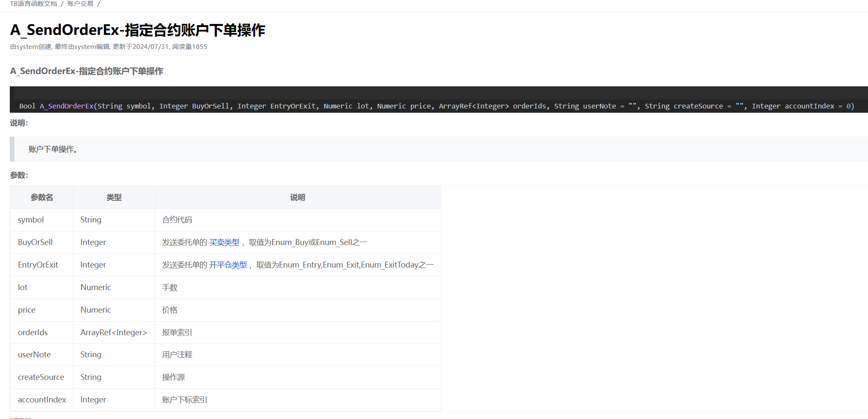Follow the 开平仓类型 link in the EntryOrExit row
The width and height of the screenshot is (868, 419).
pos(228,265)
